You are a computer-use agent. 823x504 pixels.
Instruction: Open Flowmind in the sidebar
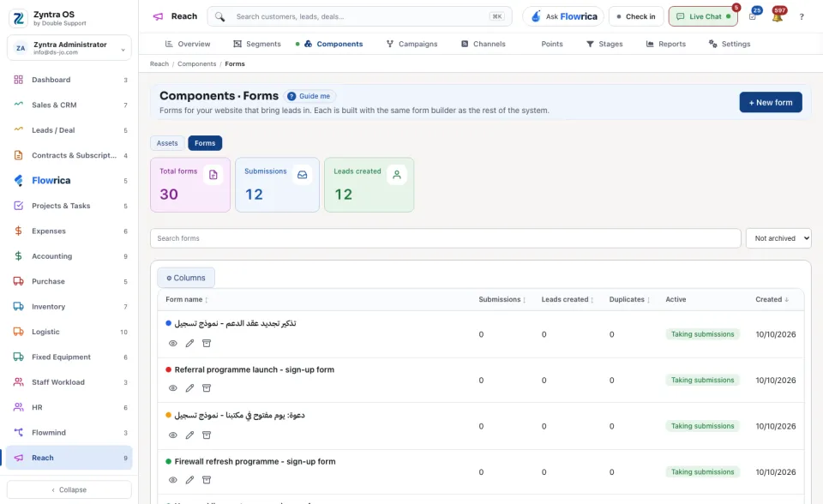point(69,433)
